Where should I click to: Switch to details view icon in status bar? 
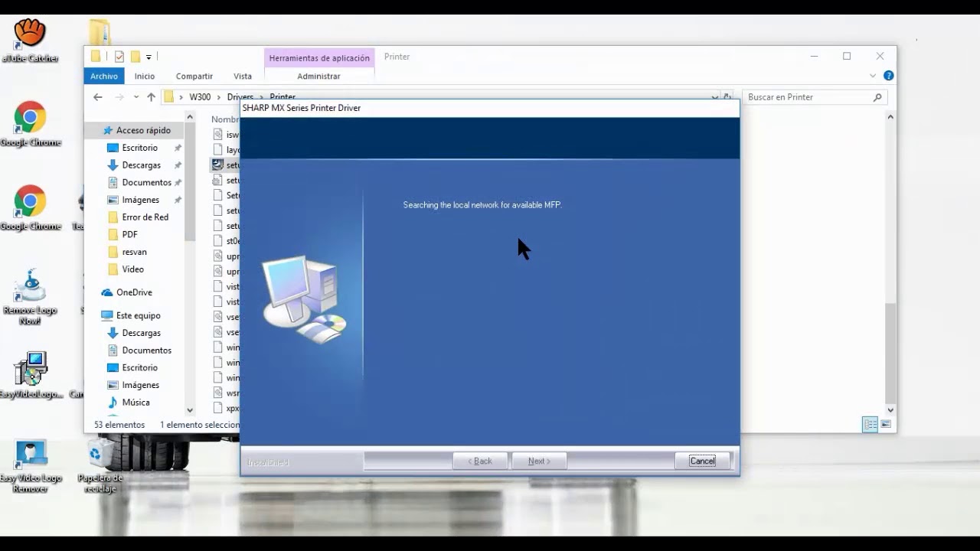click(870, 424)
